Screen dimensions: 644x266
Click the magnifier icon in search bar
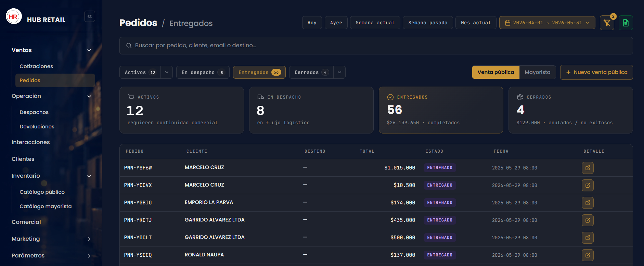coord(129,46)
